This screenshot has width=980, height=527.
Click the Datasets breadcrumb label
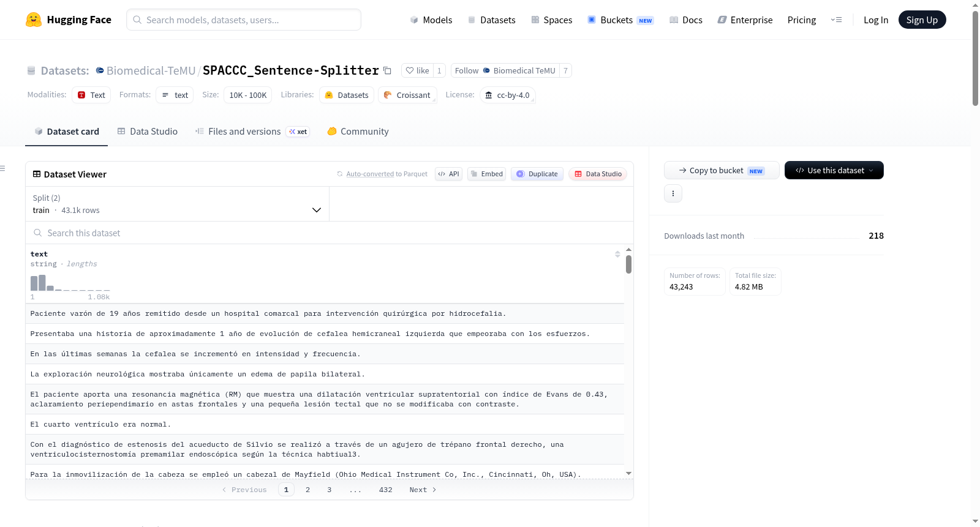click(65, 70)
